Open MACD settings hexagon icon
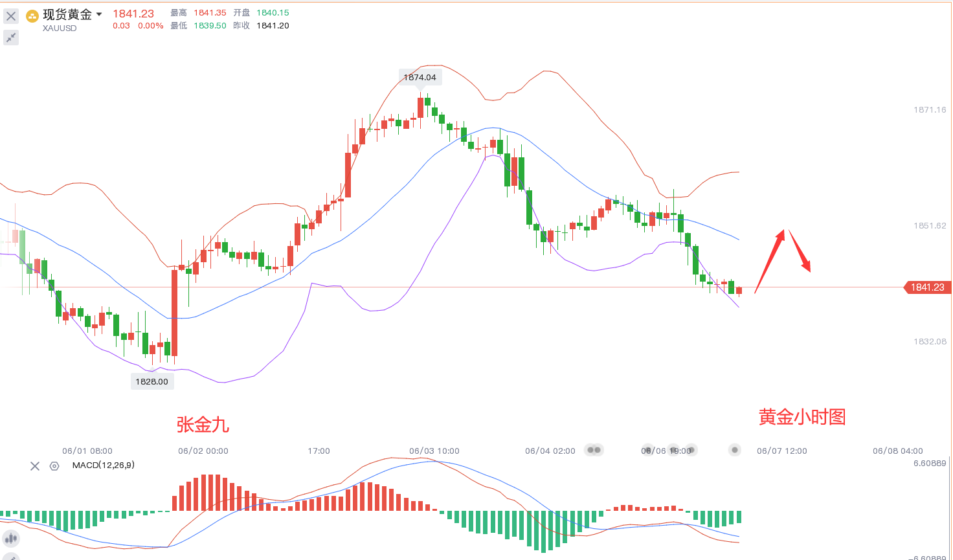The width and height of the screenshot is (953, 560). [54, 466]
